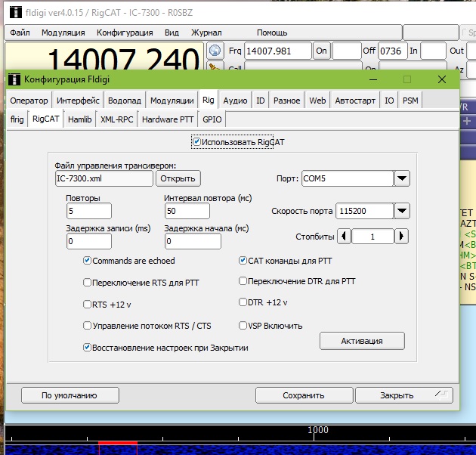The height and width of the screenshot is (455, 476).
Task: Click the Повторы input field
Action: click(88, 211)
